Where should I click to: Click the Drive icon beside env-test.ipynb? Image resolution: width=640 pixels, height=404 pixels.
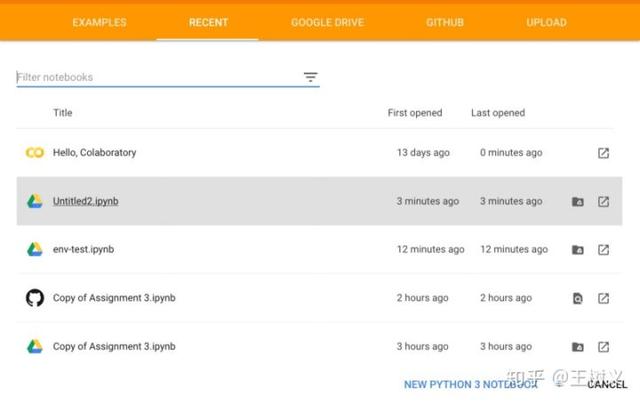pos(35,249)
